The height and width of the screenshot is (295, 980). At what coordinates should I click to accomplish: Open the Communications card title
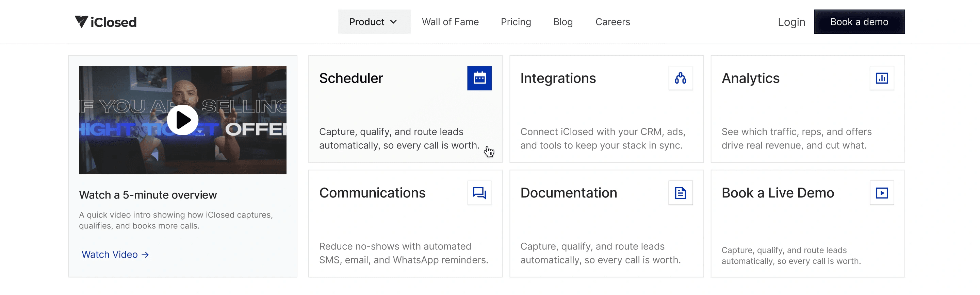coord(372,193)
